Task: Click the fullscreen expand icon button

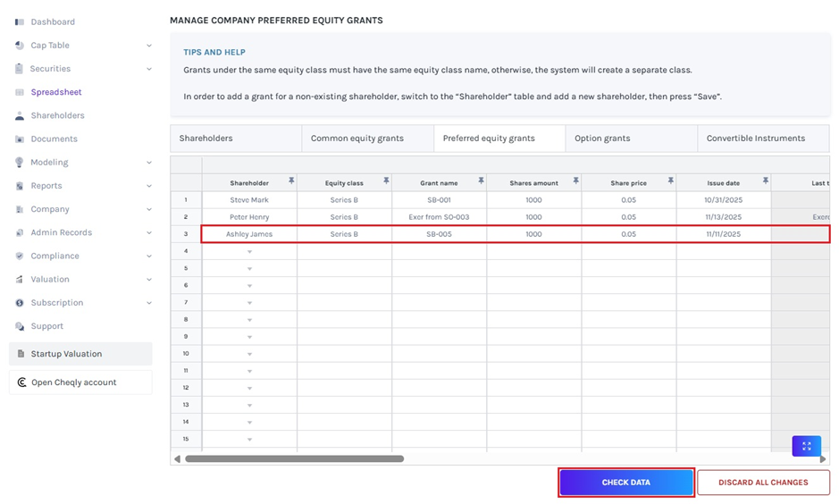Action: pyautogui.click(x=806, y=446)
